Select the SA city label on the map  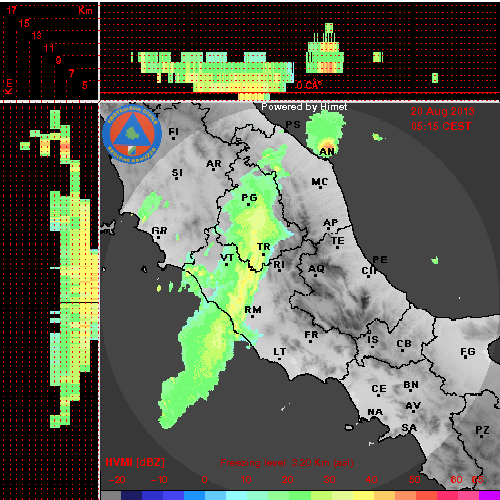[x=409, y=428]
